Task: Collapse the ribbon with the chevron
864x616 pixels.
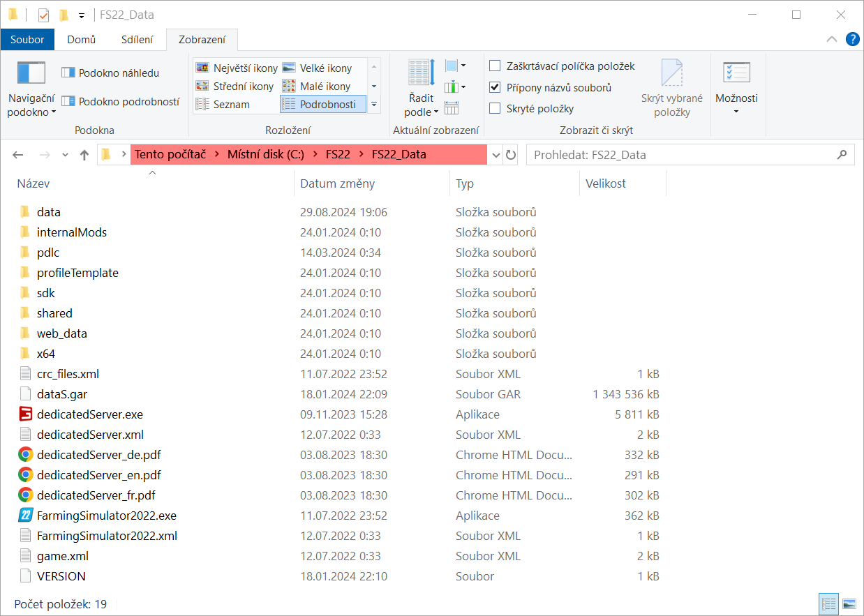Action: point(831,40)
